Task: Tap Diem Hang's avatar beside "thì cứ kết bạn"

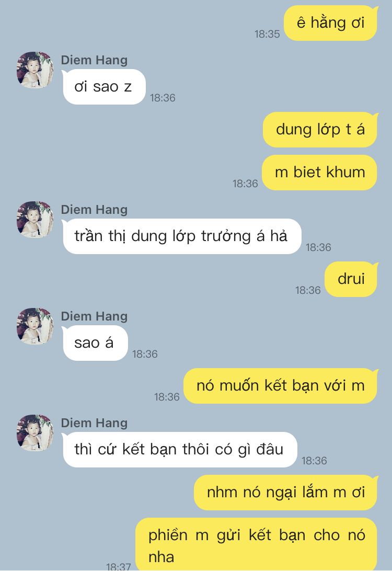Action: pyautogui.click(x=35, y=433)
